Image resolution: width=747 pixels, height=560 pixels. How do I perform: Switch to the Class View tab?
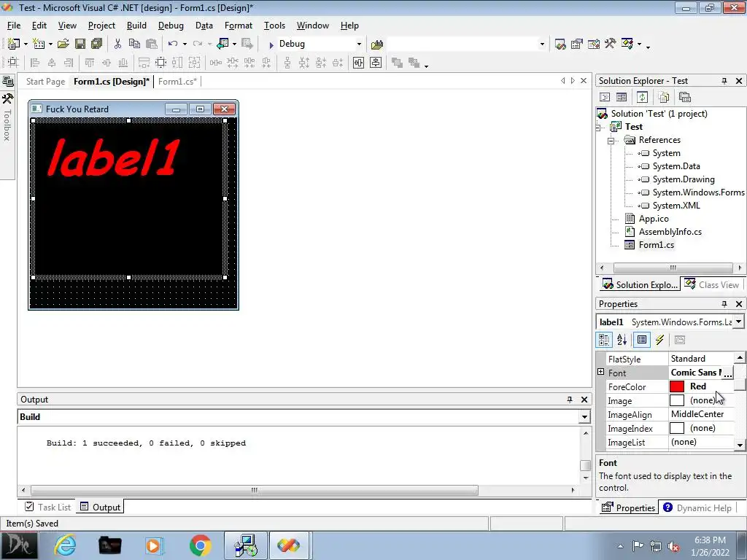[x=712, y=285]
